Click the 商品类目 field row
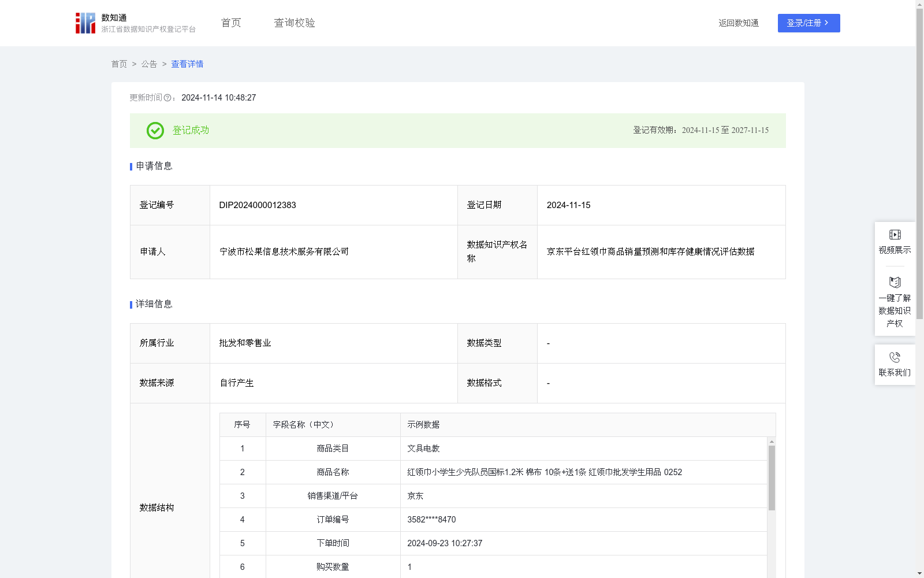Screen dimensions: 924x578 493,449
